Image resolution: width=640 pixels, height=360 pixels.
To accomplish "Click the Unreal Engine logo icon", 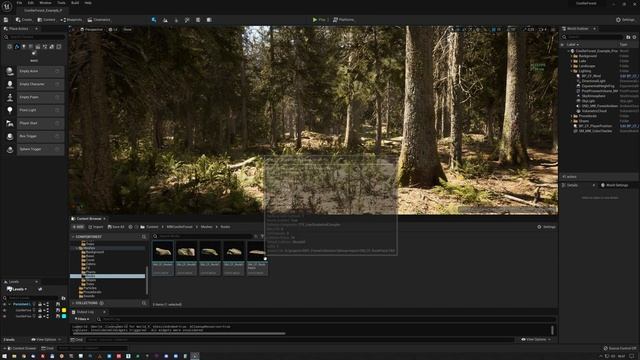I will coord(7,6).
